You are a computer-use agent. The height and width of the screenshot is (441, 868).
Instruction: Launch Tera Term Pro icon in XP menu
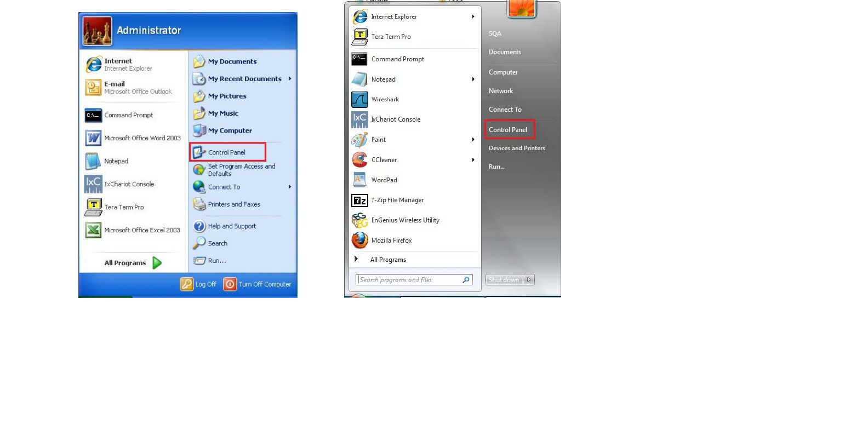93,207
